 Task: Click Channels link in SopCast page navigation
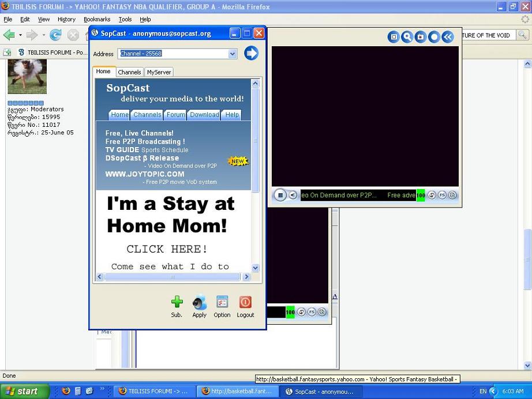click(147, 115)
